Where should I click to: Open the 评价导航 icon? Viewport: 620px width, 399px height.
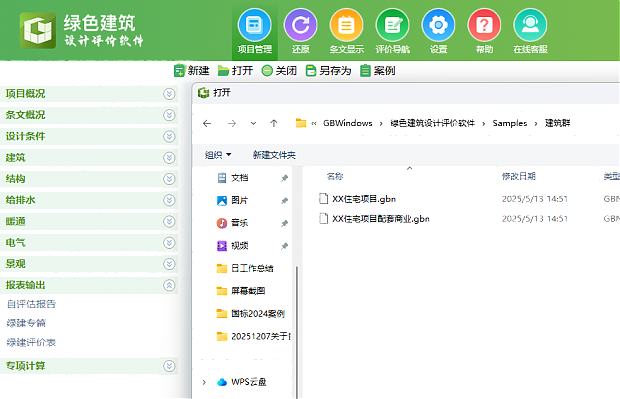pyautogui.click(x=392, y=32)
